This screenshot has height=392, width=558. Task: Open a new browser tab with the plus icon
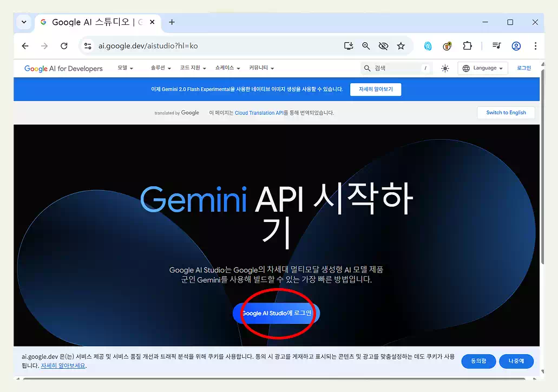click(x=172, y=22)
